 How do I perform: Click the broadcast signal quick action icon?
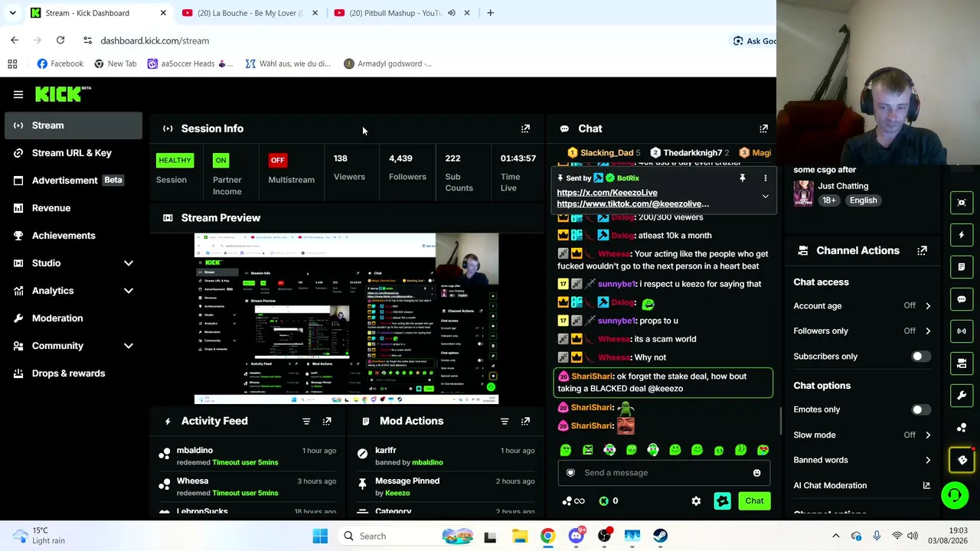pos(962,331)
